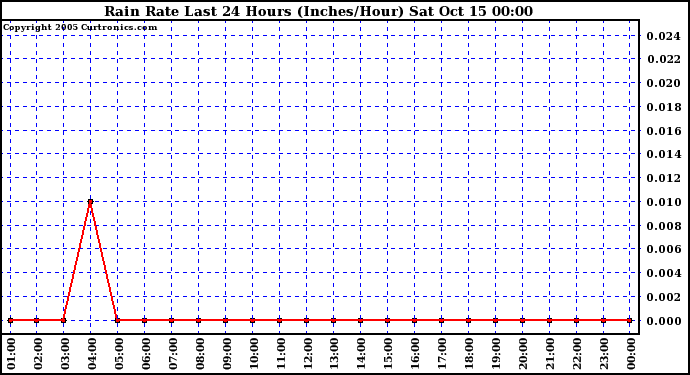Click the 0.010 peak data point at 04:00
690x375 pixels.
pos(90,202)
